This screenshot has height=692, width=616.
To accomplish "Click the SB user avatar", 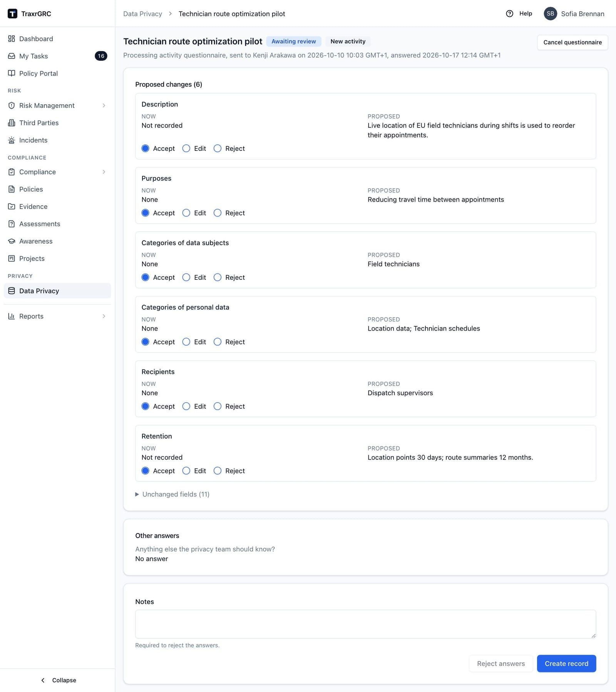I will (550, 13).
